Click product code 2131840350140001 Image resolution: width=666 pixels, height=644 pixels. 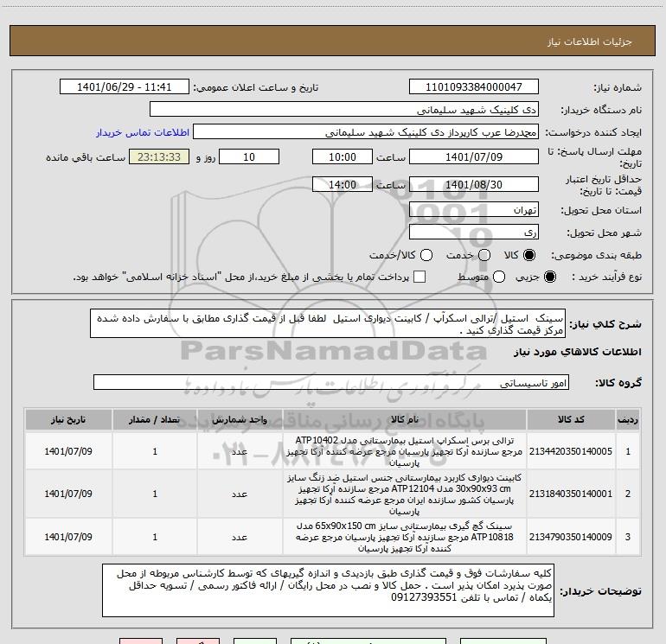coord(571,494)
